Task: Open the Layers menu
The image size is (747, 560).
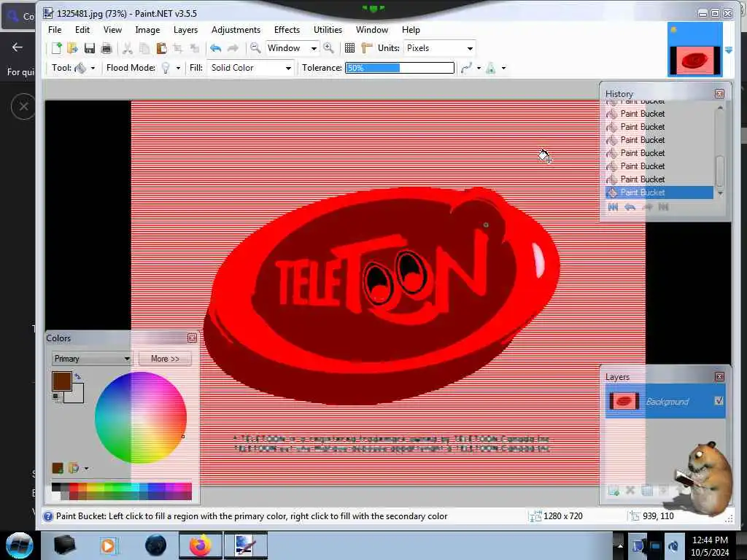Action: 185,29
